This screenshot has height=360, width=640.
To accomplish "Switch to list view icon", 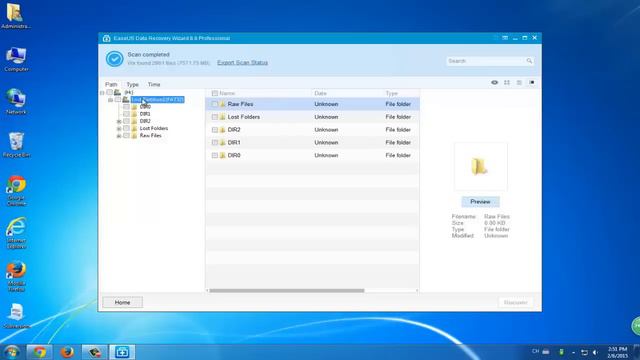I will point(519,82).
